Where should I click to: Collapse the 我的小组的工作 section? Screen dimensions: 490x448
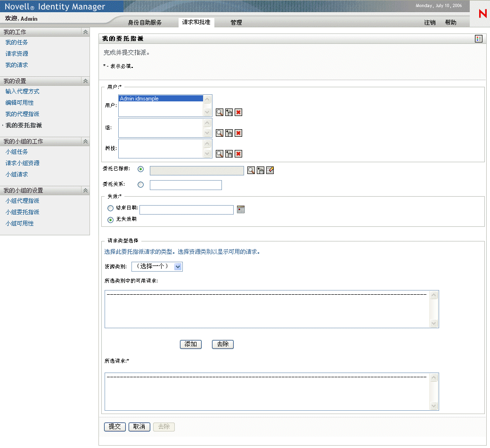pos(85,141)
